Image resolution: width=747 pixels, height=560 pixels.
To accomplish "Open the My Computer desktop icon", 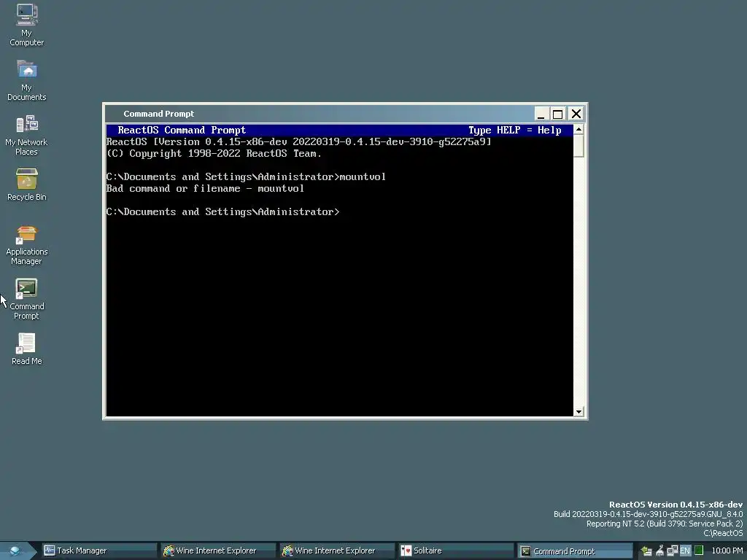I will tap(27, 25).
